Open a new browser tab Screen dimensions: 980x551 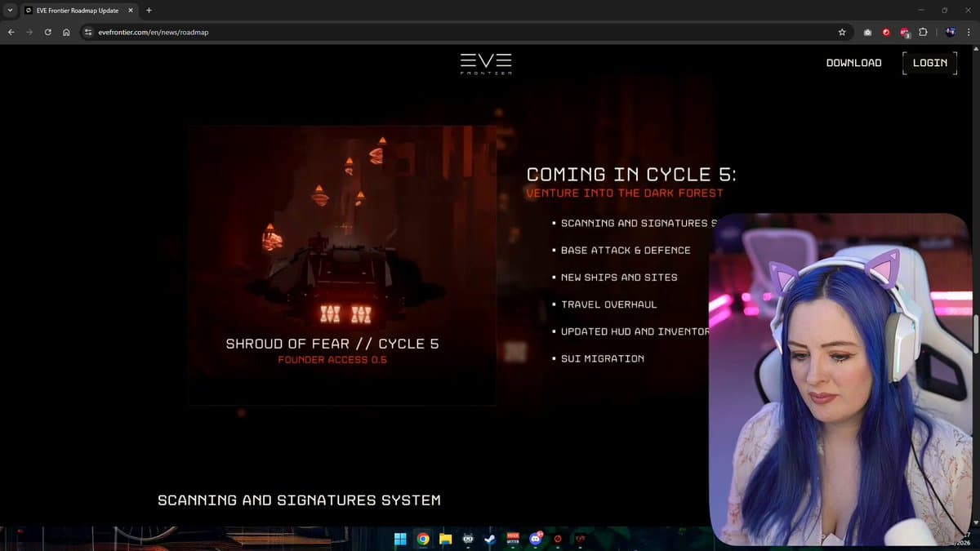tap(149, 10)
